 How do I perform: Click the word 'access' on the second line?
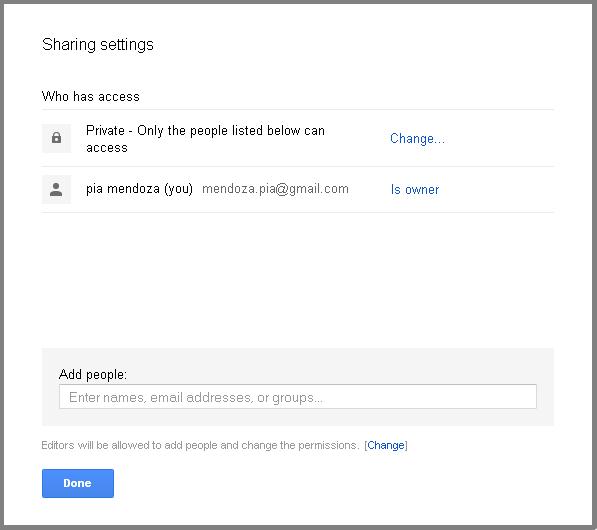point(107,148)
